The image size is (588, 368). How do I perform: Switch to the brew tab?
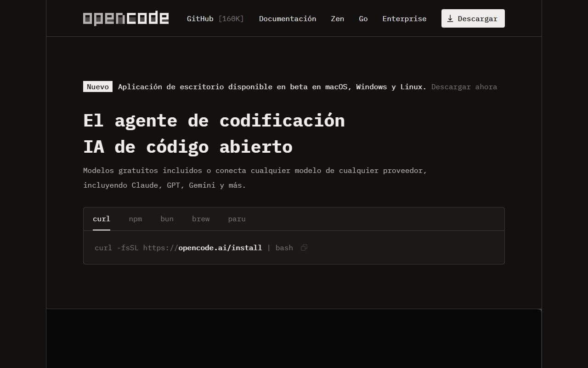tap(201, 219)
